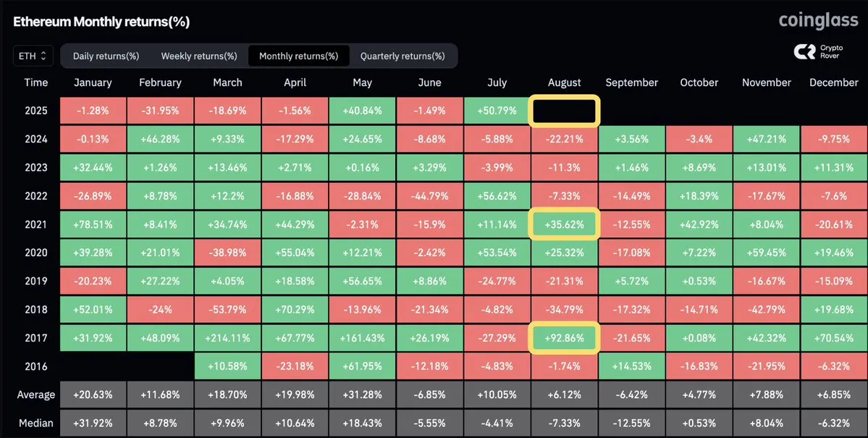Viewport: 868px width, 438px height.
Task: Click the +50.79% July 2025 cell
Action: pyautogui.click(x=497, y=111)
